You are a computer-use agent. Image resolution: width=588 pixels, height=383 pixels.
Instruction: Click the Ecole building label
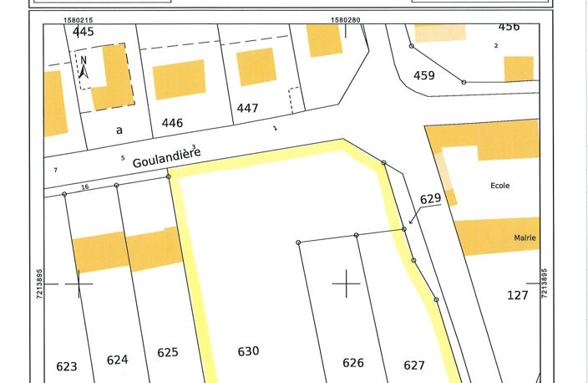pos(499,186)
